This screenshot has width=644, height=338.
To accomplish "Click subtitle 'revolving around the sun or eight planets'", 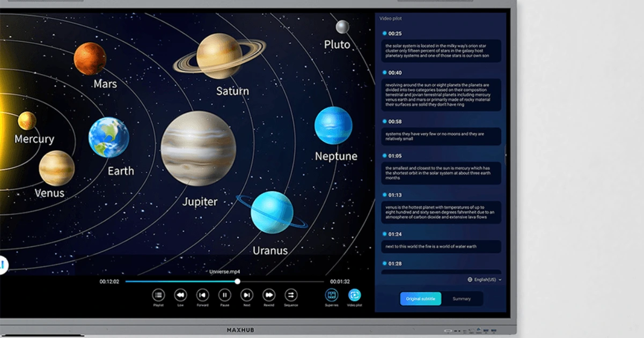I will click(x=441, y=95).
